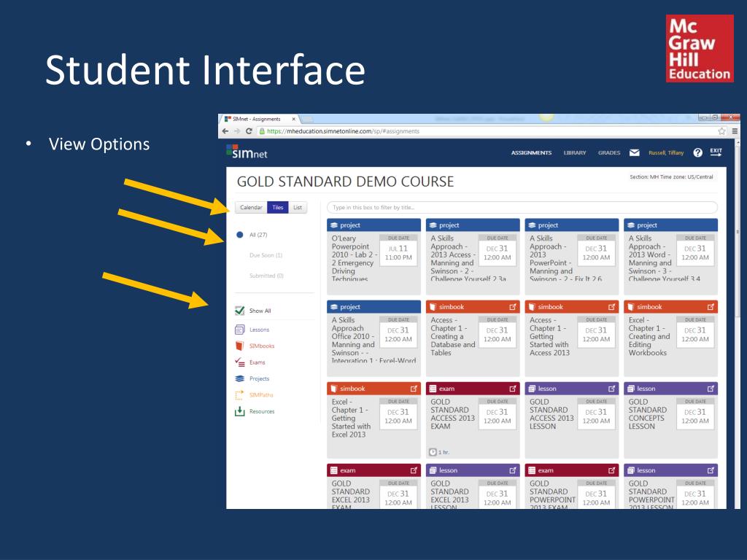Switch to Calendar view

251,208
